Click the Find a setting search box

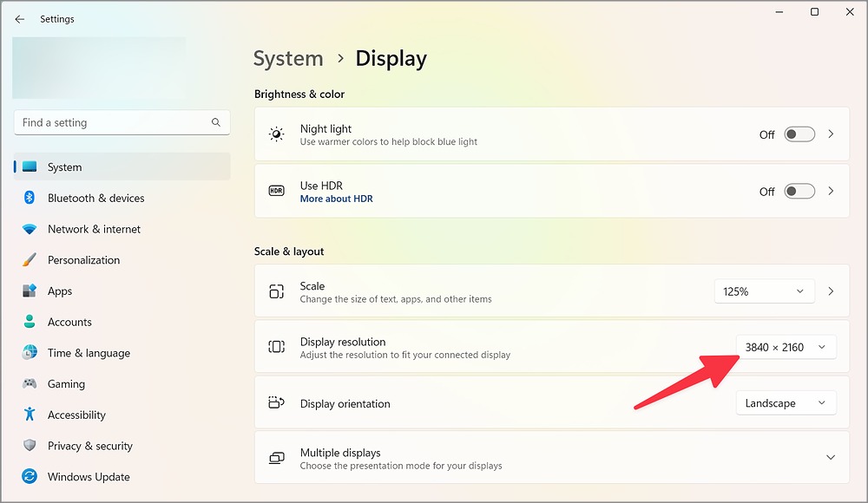[x=122, y=122]
